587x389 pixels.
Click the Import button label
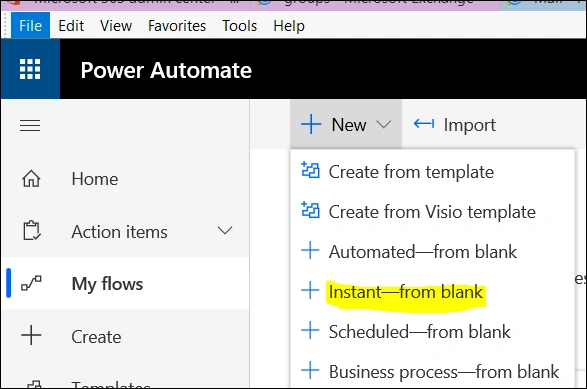pyautogui.click(x=470, y=125)
